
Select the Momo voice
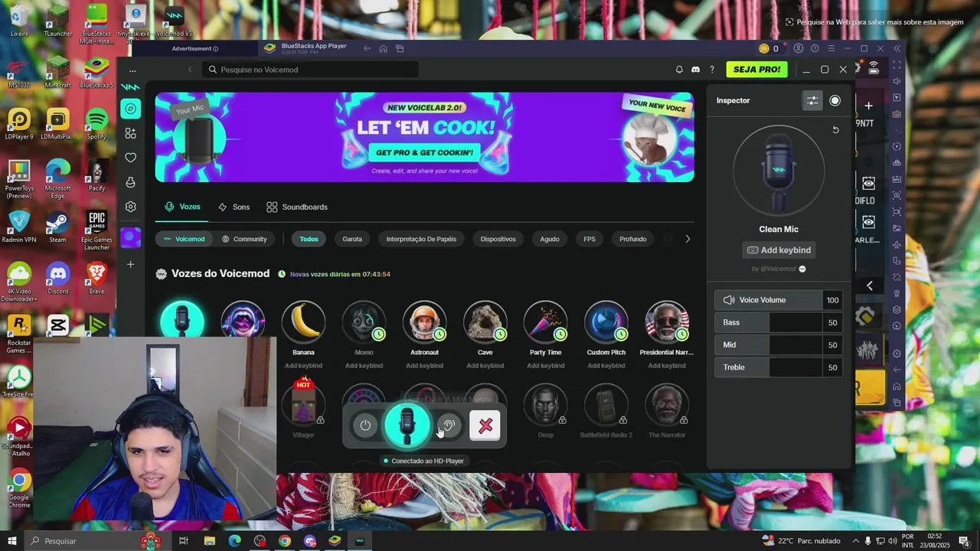click(364, 321)
